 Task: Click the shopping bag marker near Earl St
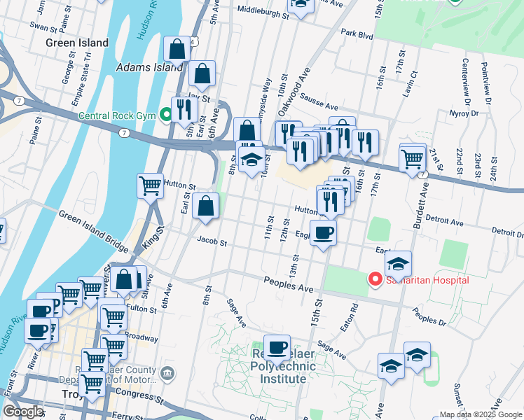(x=205, y=208)
